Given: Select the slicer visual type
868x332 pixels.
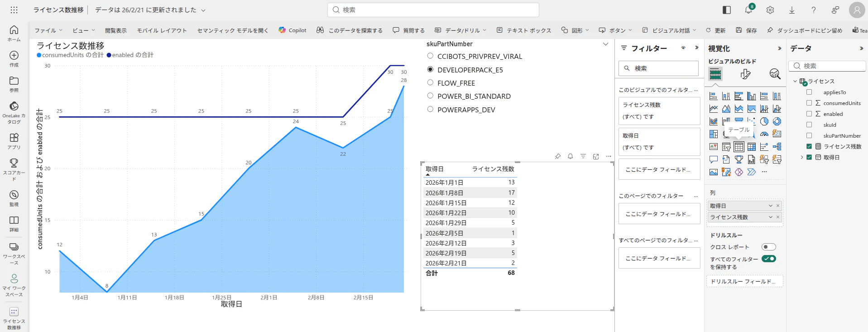Looking at the screenshot, I should [726, 147].
